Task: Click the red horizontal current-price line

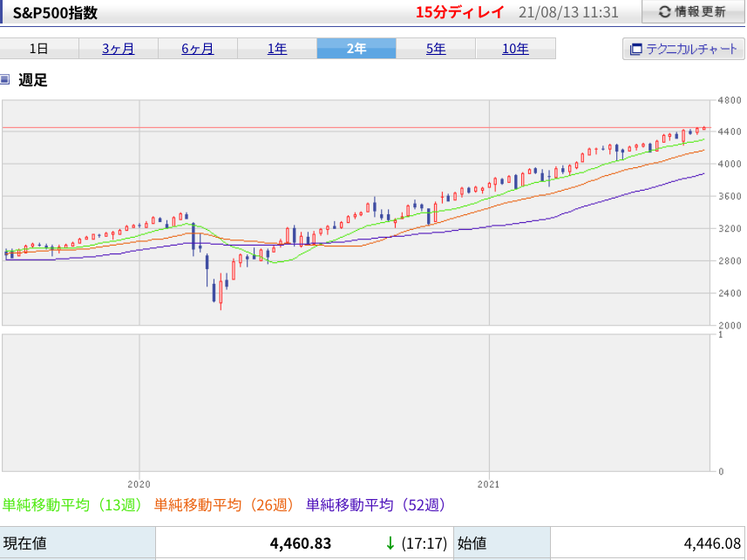Action: [x=356, y=128]
